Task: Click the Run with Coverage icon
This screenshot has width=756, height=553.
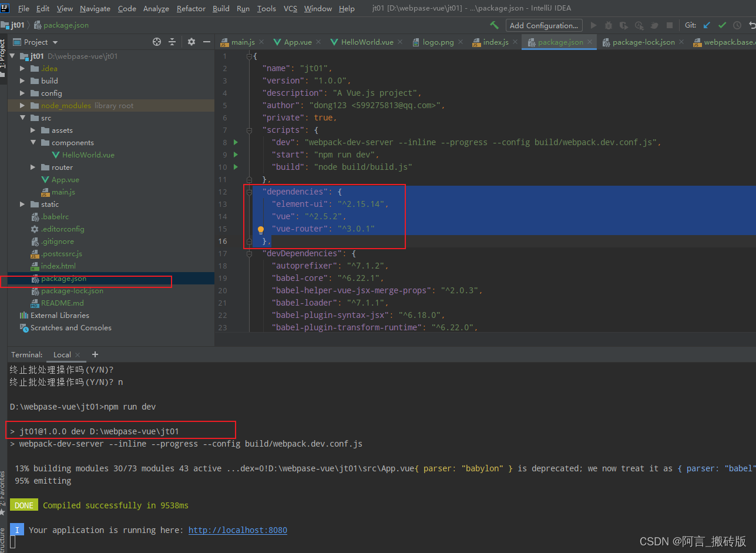Action: (x=623, y=25)
